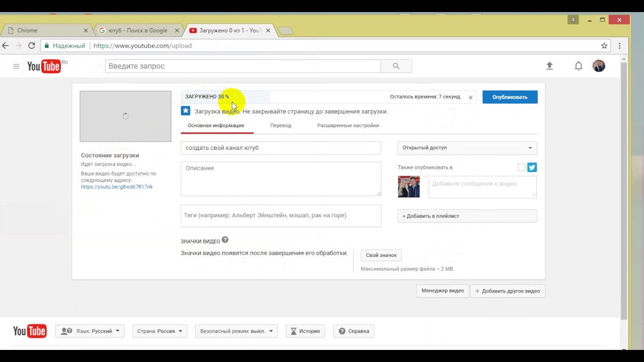Close the Chrome tab

[86, 31]
